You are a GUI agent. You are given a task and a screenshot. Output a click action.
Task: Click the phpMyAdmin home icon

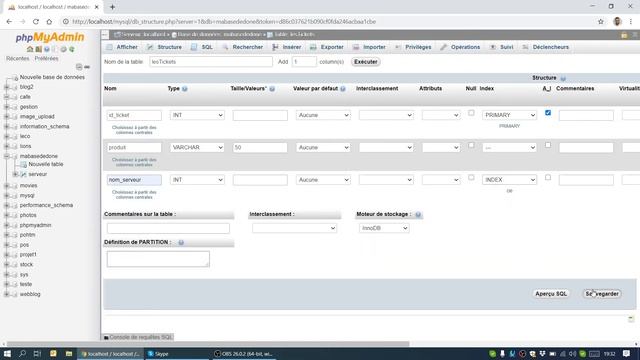(x=30, y=49)
